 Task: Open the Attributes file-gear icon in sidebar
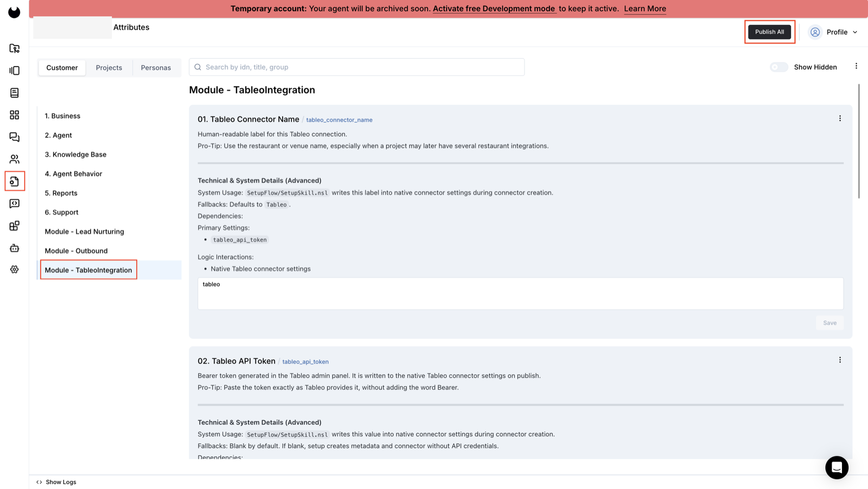14,181
